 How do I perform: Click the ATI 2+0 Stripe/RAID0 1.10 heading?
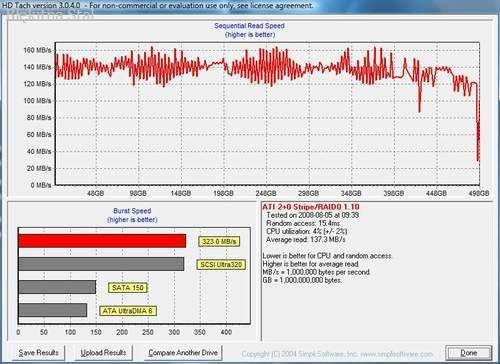tap(311, 207)
